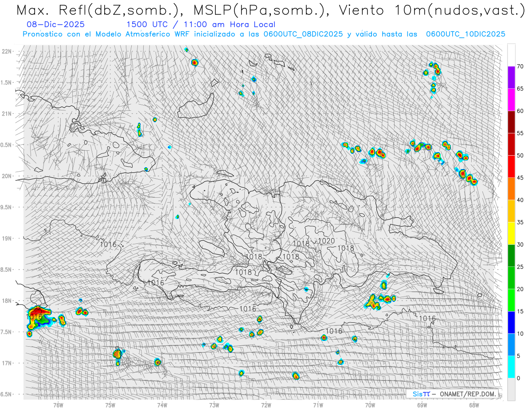
Task: Click the '22N' latitude axis label
Action: (x=7, y=51)
